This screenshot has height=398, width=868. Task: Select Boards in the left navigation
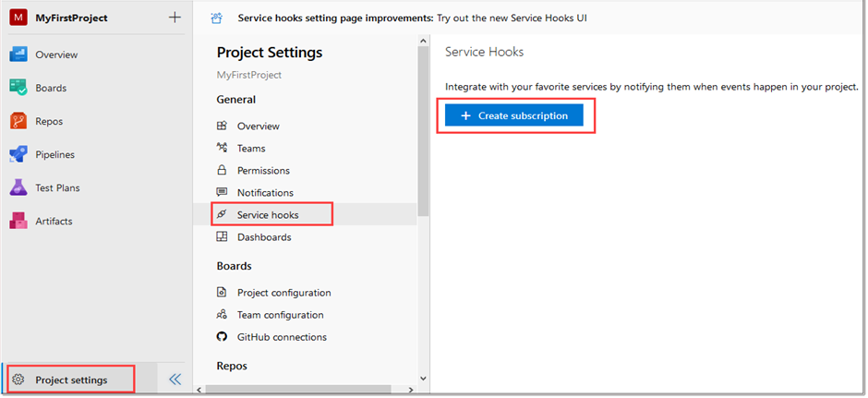[51, 88]
